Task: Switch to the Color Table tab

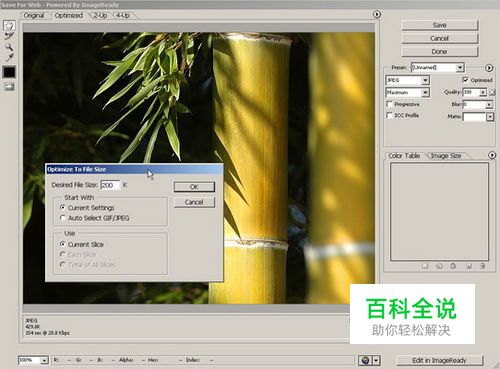Action: pyautogui.click(x=404, y=156)
